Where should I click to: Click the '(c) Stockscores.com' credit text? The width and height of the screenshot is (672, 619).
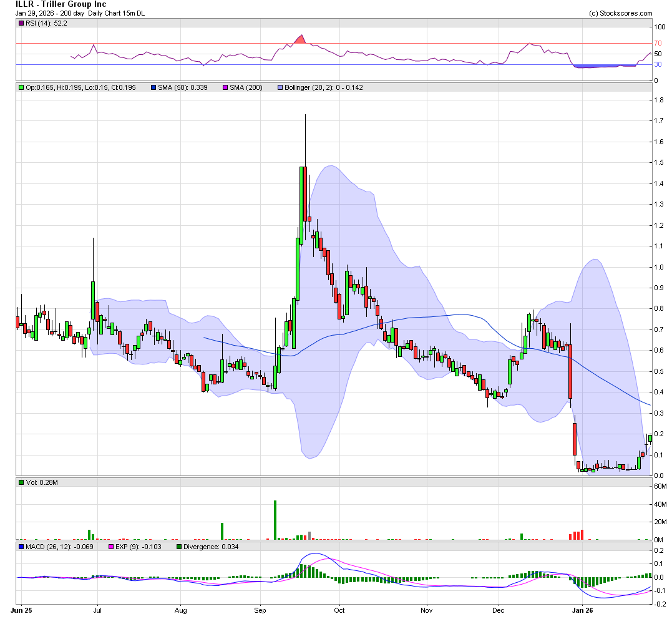621,13
